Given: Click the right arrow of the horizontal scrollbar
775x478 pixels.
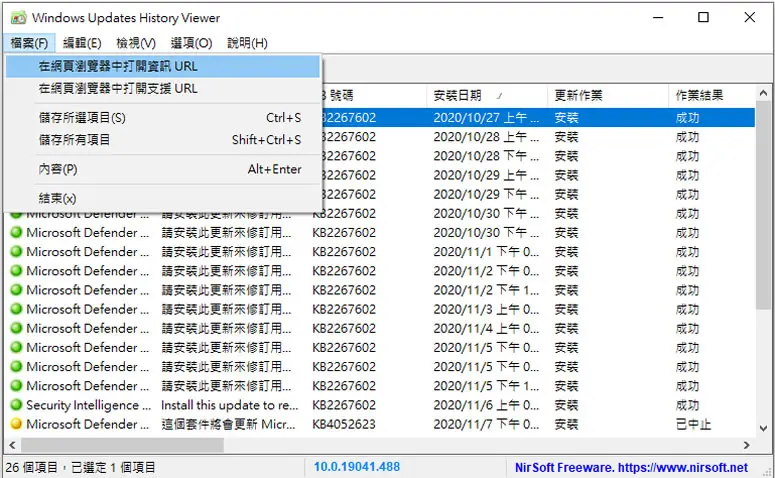Looking at the screenshot, I should pos(747,445).
